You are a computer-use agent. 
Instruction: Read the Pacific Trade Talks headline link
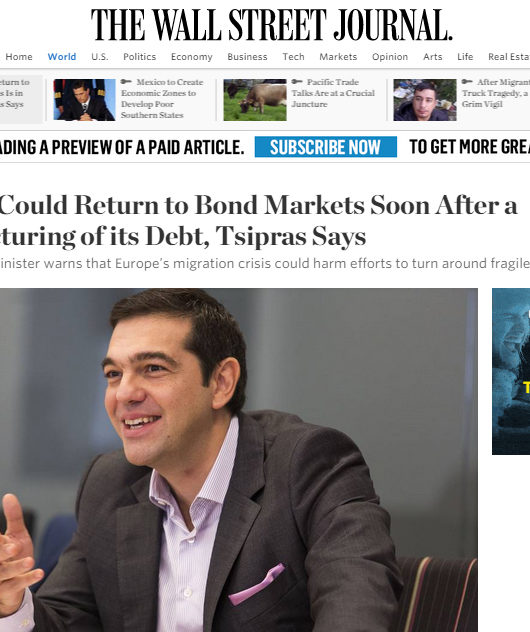(x=333, y=93)
